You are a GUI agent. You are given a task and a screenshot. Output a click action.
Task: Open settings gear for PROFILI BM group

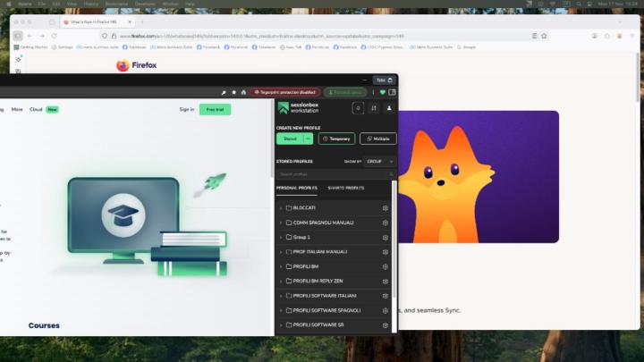[385, 266]
